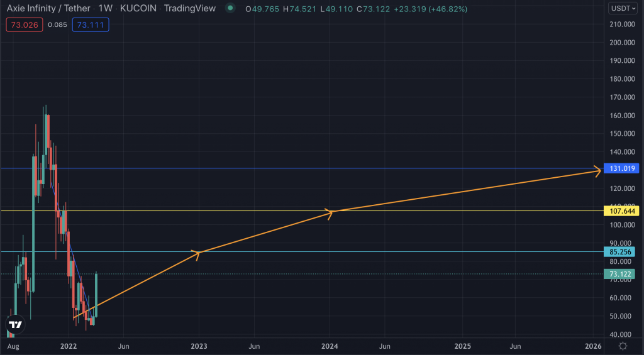Click the KUCOIN exchange label

point(138,8)
